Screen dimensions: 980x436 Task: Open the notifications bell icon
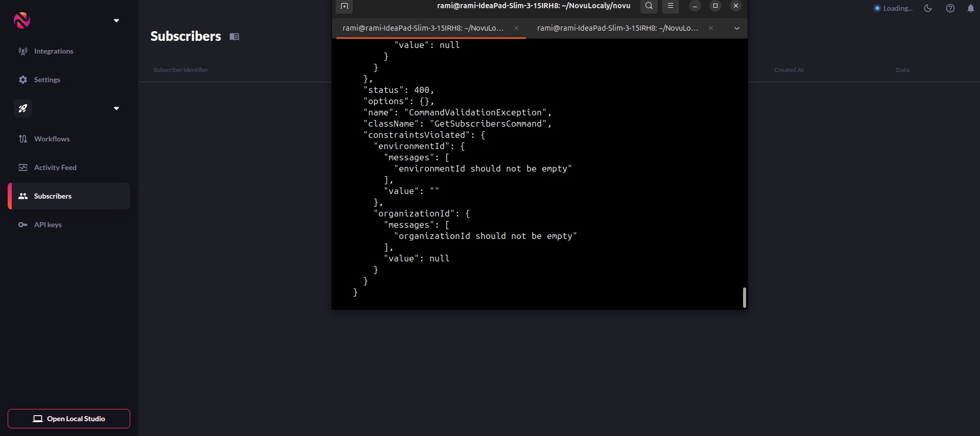[970, 8]
